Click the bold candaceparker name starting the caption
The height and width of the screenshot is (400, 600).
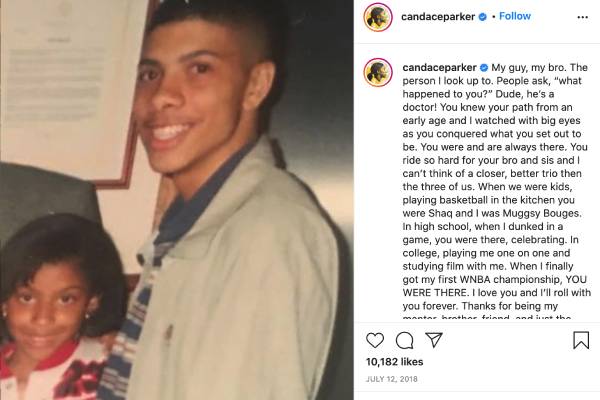click(439, 67)
